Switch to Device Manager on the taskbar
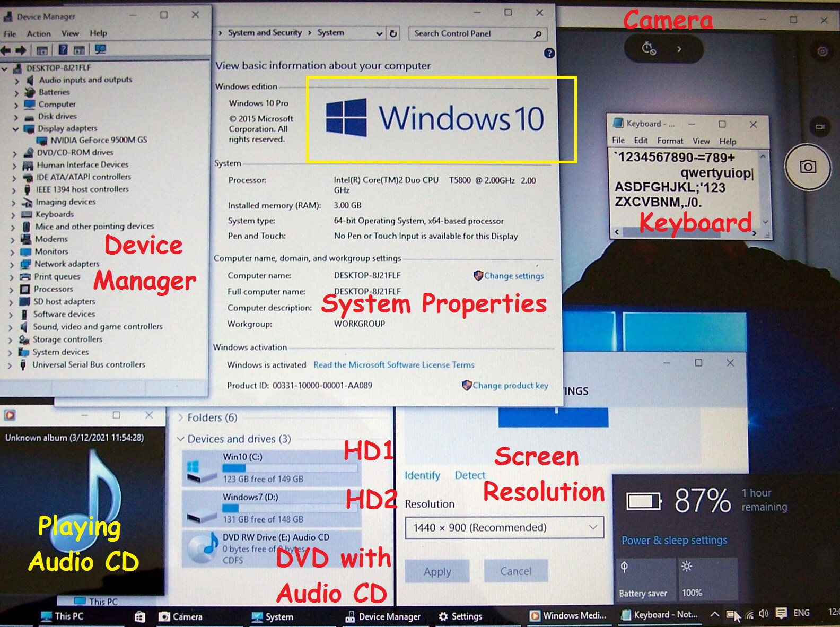Image resolution: width=840 pixels, height=627 pixels. [x=383, y=616]
